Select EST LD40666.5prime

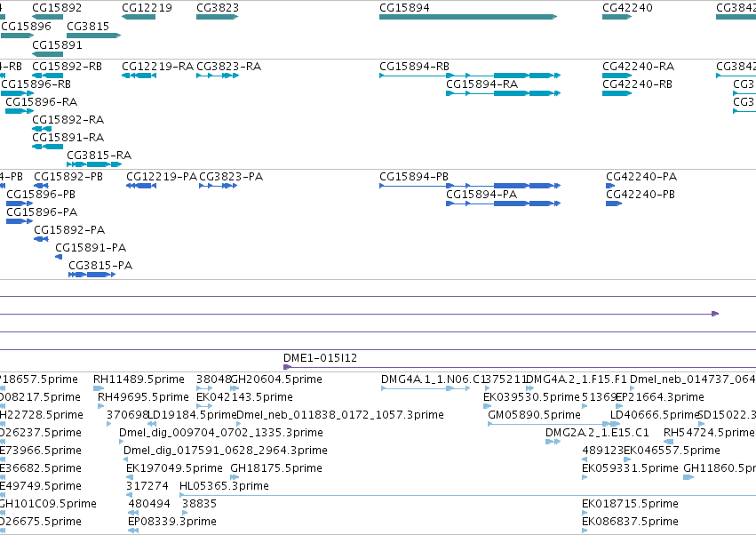point(656,415)
